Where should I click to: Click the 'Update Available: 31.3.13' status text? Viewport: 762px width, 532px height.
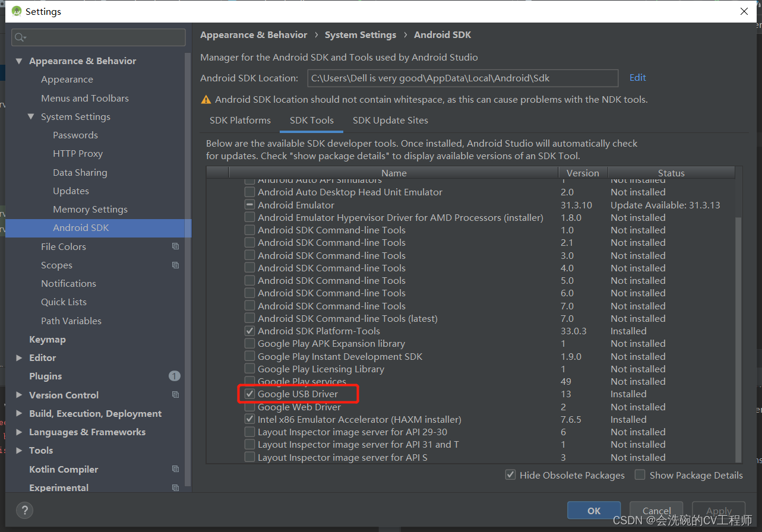(665, 205)
